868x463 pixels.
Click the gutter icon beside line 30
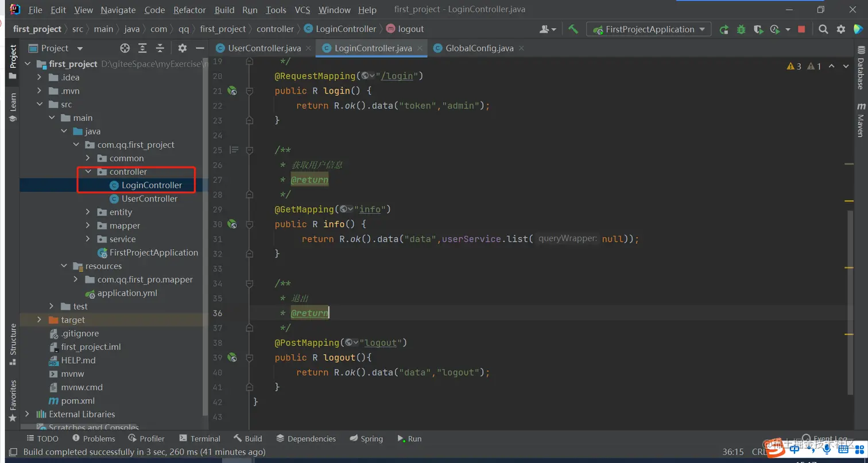(x=232, y=224)
